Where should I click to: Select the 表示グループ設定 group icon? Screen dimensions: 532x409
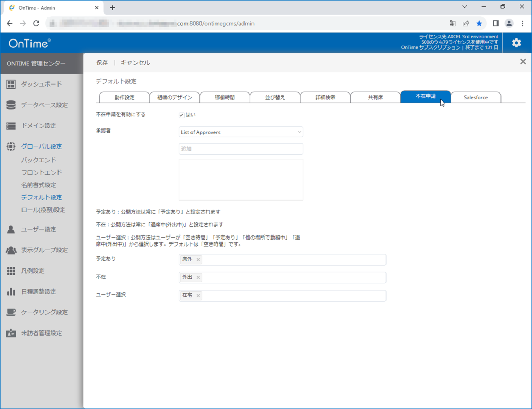(x=11, y=250)
